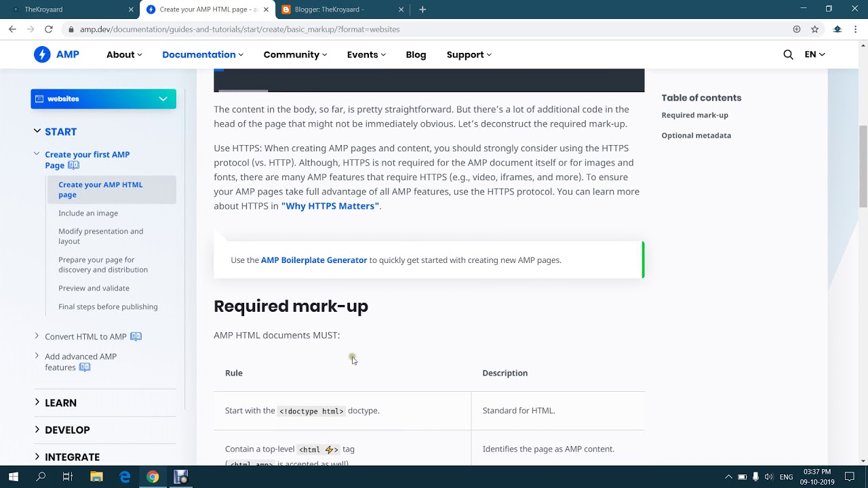This screenshot has width=868, height=488.
Task: Open a new browser tab
Action: [422, 9]
